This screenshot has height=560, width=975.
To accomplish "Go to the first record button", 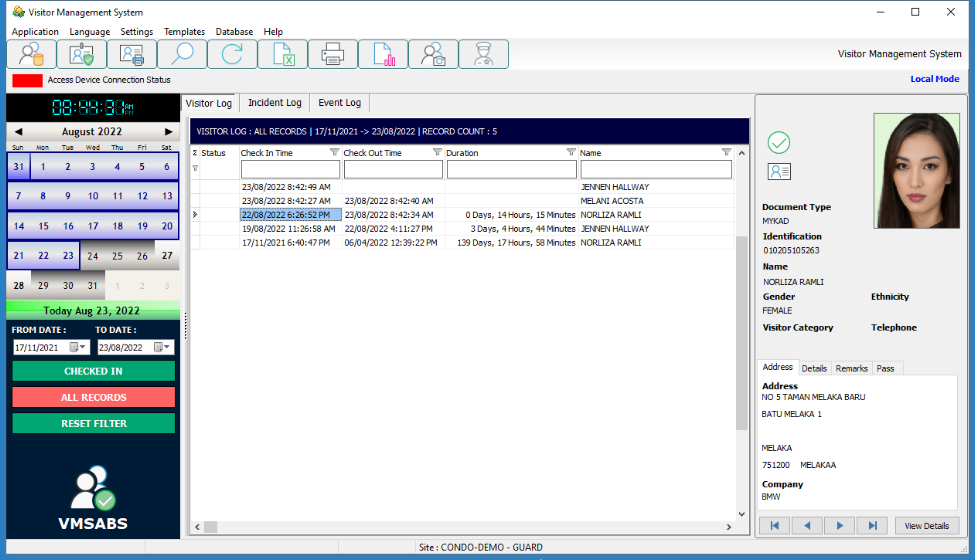I will click(x=774, y=525).
